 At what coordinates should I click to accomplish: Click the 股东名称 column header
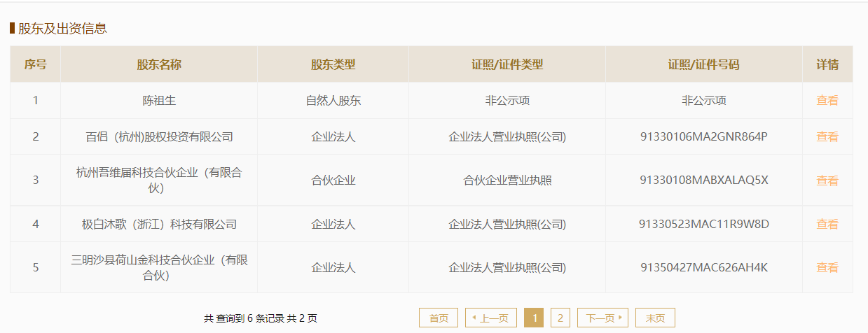159,64
